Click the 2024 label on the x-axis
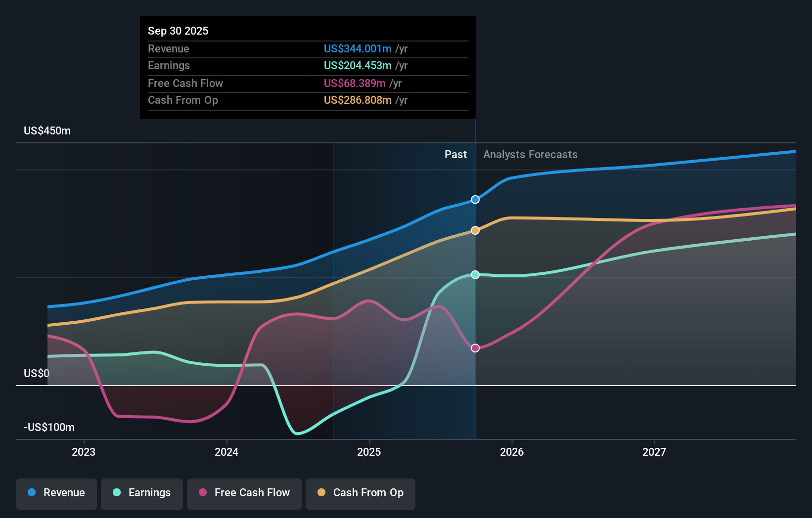 226,451
